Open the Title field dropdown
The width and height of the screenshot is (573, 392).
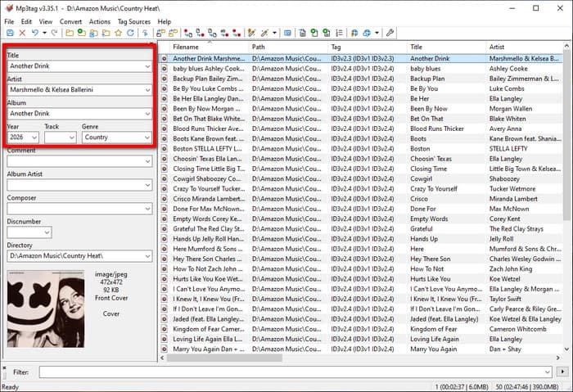pos(147,66)
